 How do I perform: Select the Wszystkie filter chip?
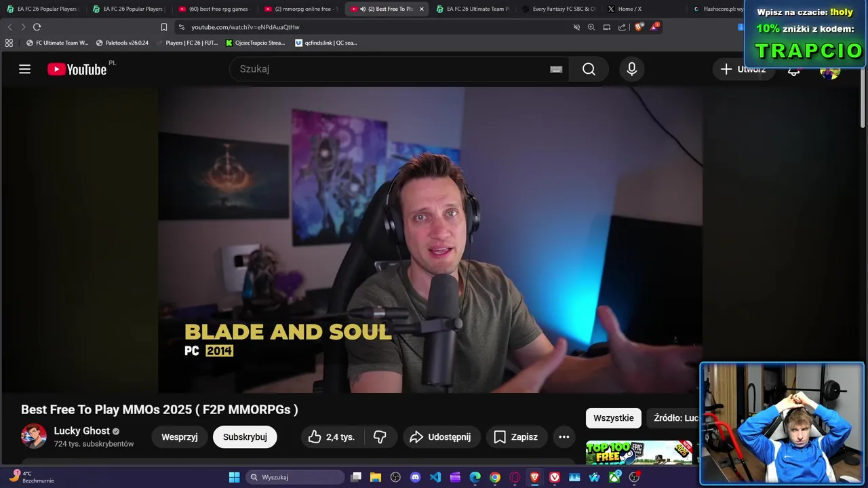tap(614, 418)
